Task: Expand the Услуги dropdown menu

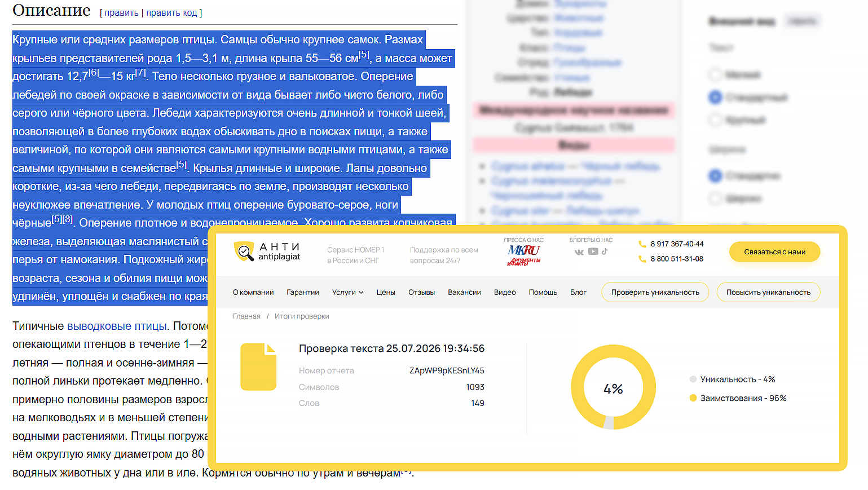Action: (347, 292)
